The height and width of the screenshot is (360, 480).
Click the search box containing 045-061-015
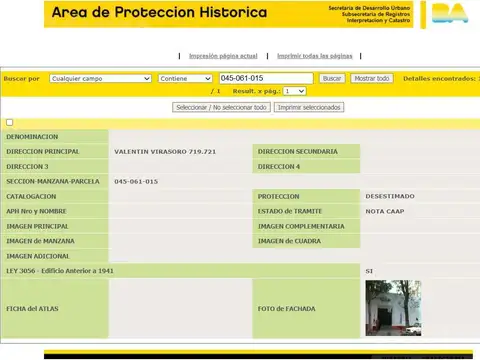click(266, 78)
